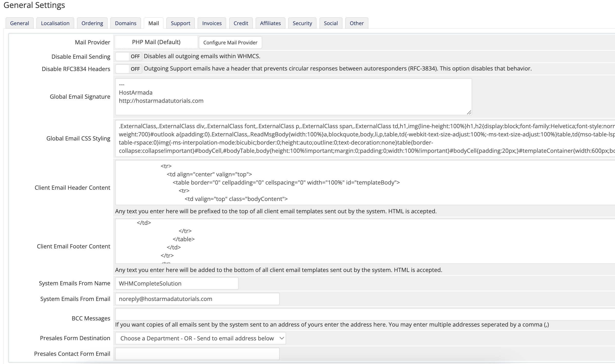
Task: Select the Domains tab
Action: 126,23
